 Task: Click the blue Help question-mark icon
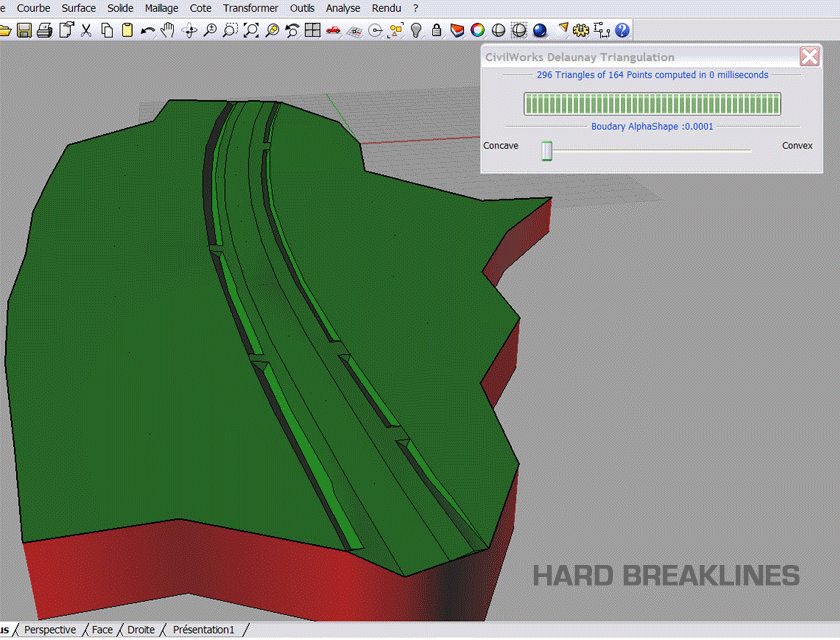pos(623,30)
